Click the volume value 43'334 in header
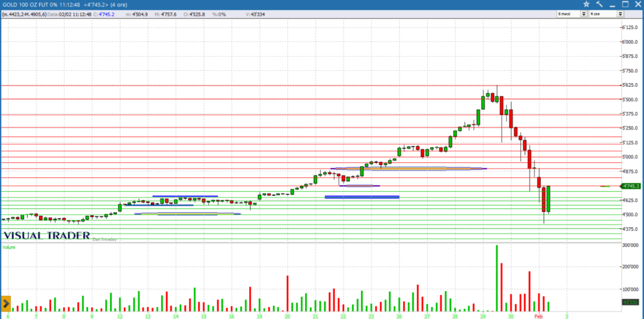The width and height of the screenshot is (644, 319). click(257, 14)
